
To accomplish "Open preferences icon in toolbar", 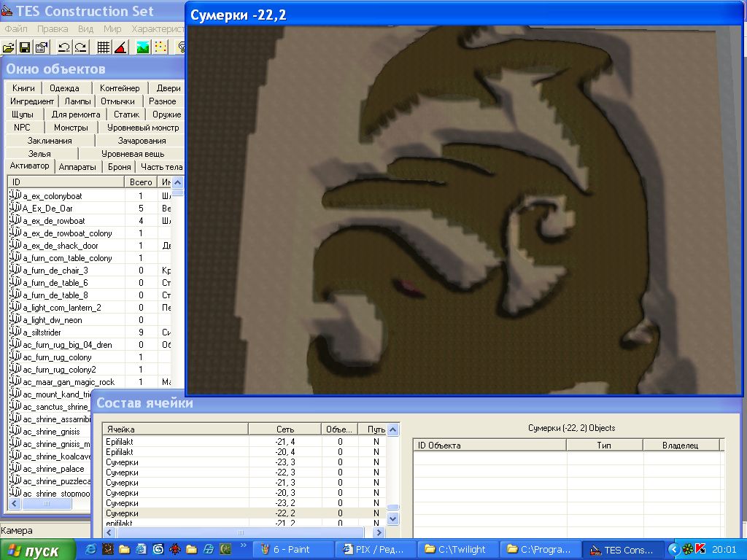I will point(42,47).
